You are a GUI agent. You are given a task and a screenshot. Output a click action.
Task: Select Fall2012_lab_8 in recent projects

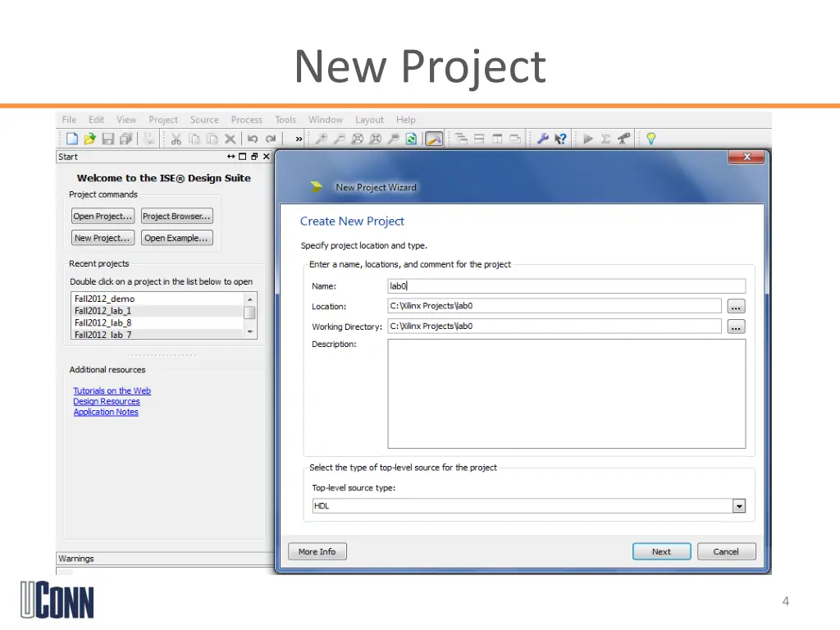pyautogui.click(x=157, y=322)
